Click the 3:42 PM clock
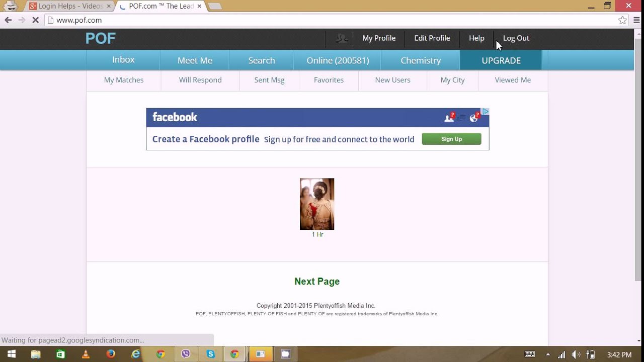 pos(619,355)
